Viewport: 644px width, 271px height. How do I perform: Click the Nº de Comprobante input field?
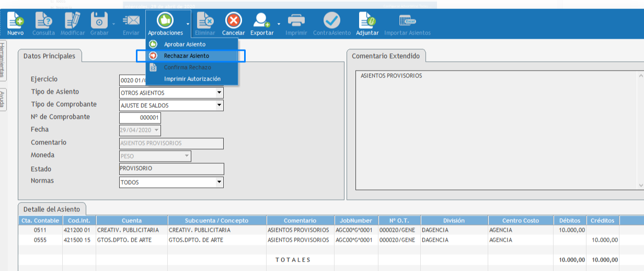(x=140, y=118)
